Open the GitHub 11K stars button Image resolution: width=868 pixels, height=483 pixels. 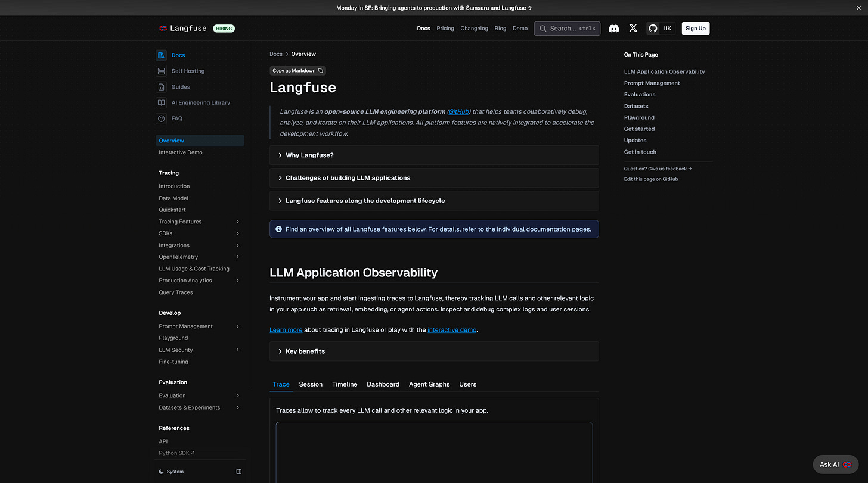(x=661, y=28)
